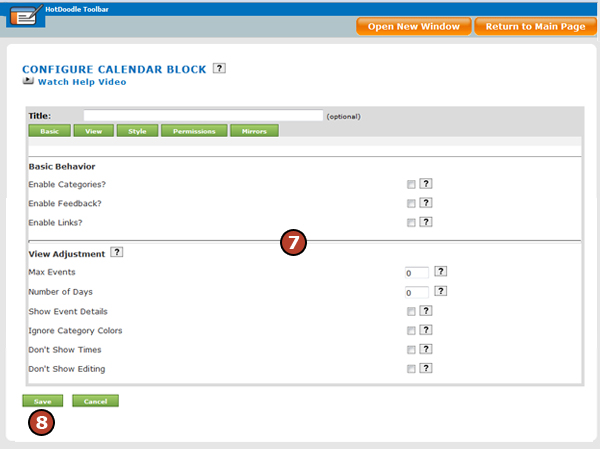Click the Basic Behavior section heading

click(x=62, y=167)
